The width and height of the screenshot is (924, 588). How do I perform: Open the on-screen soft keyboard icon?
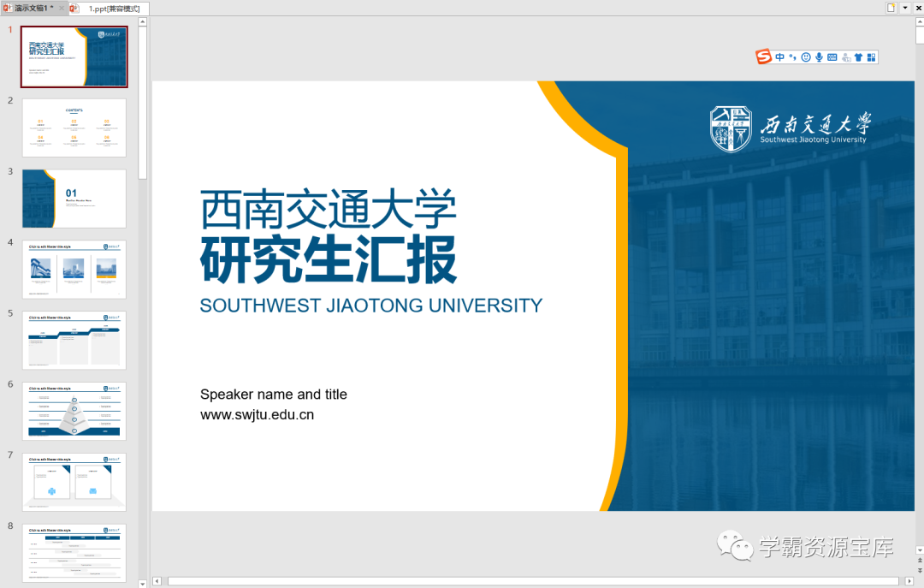pos(832,56)
